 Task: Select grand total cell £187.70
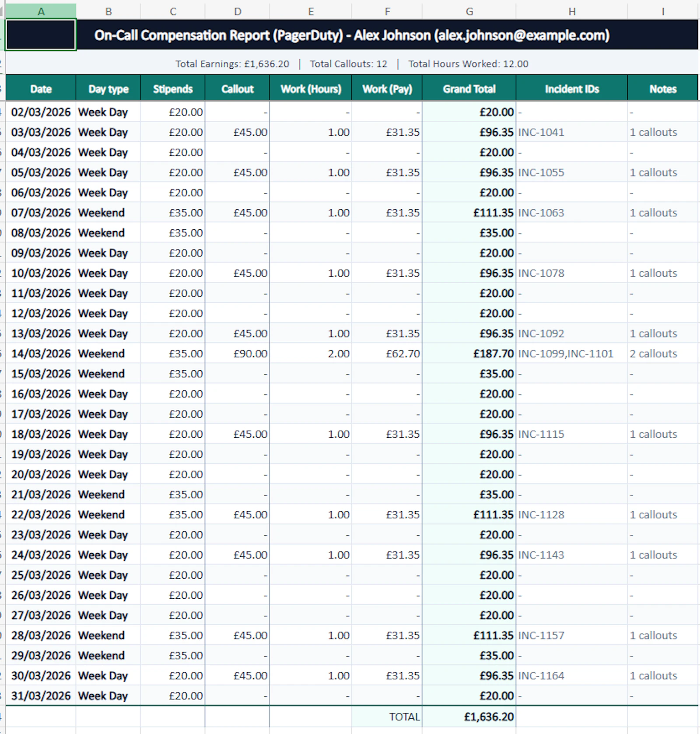[x=469, y=354]
